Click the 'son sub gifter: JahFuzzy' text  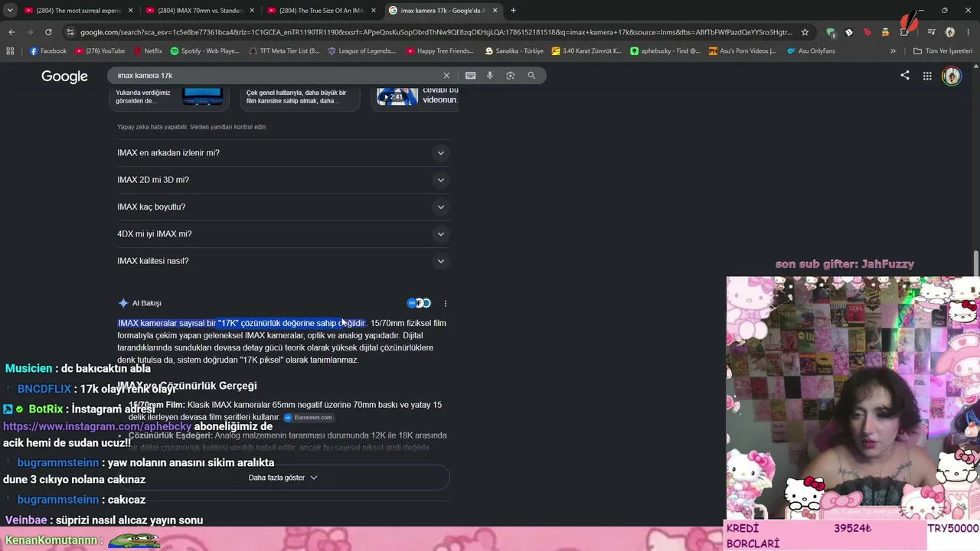tap(844, 264)
